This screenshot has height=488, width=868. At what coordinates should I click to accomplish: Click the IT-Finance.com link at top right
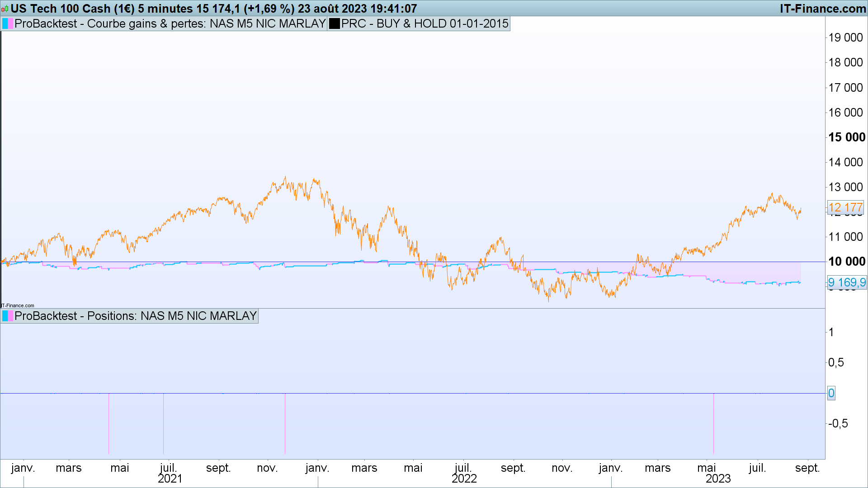click(x=822, y=9)
